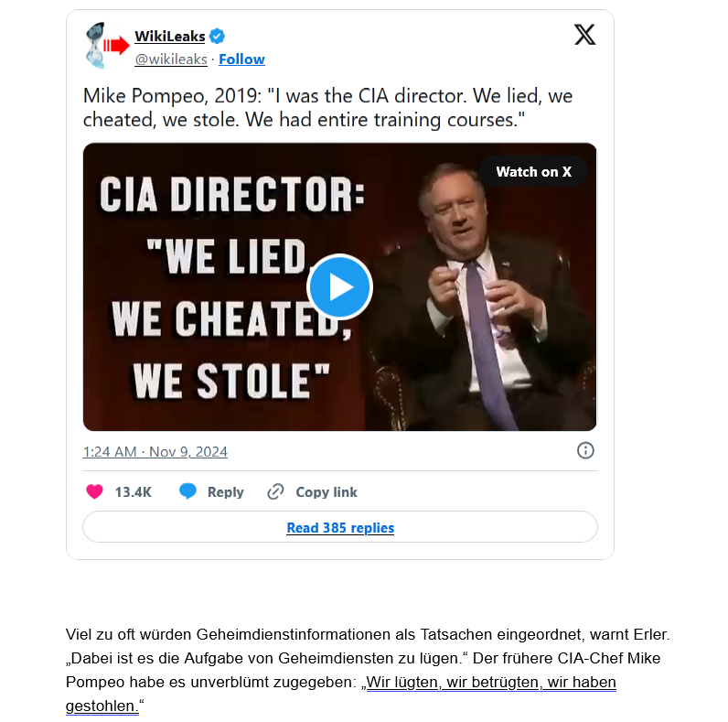The height and width of the screenshot is (722, 728).
Task: Open the underlined „Wir lügten, wir betrügten" link
Action: tap(488, 684)
